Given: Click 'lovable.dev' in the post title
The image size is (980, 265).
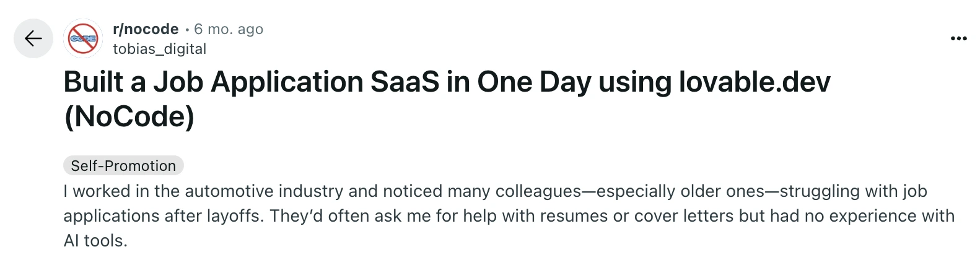Looking at the screenshot, I should click(x=754, y=82).
